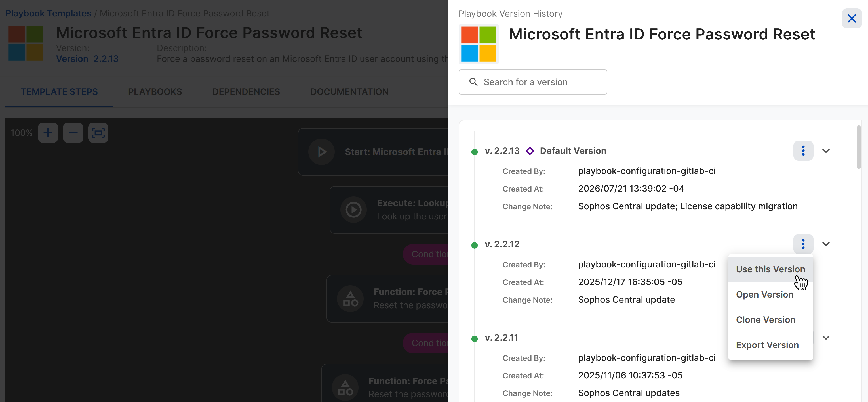Collapse the v. 2.2.11 version details
The height and width of the screenshot is (402, 868).
[825, 337]
